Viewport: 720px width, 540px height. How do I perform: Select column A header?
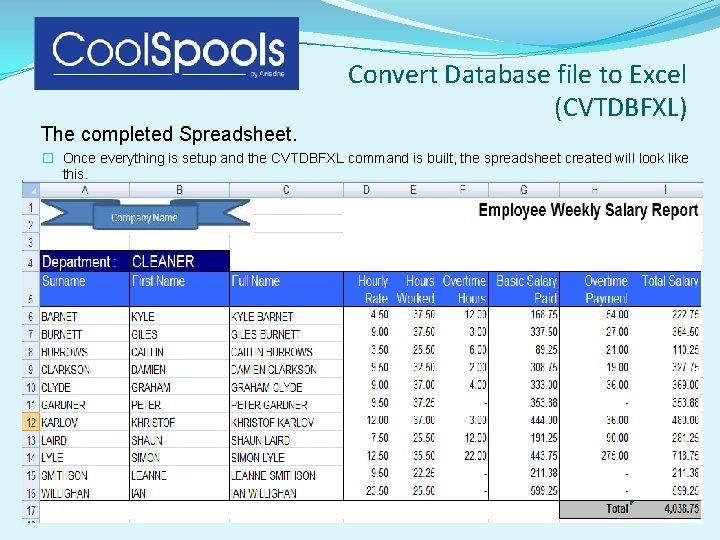pyautogui.click(x=85, y=190)
